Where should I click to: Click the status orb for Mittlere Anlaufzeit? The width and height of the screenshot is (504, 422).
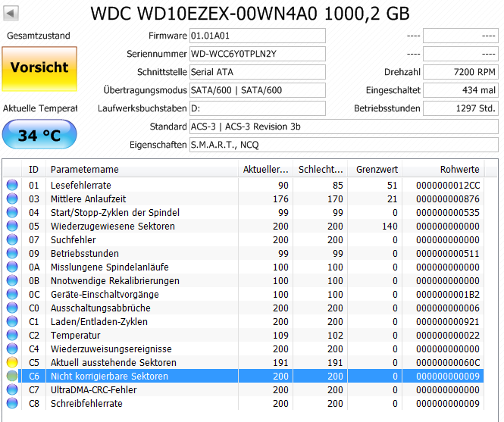[x=12, y=198]
